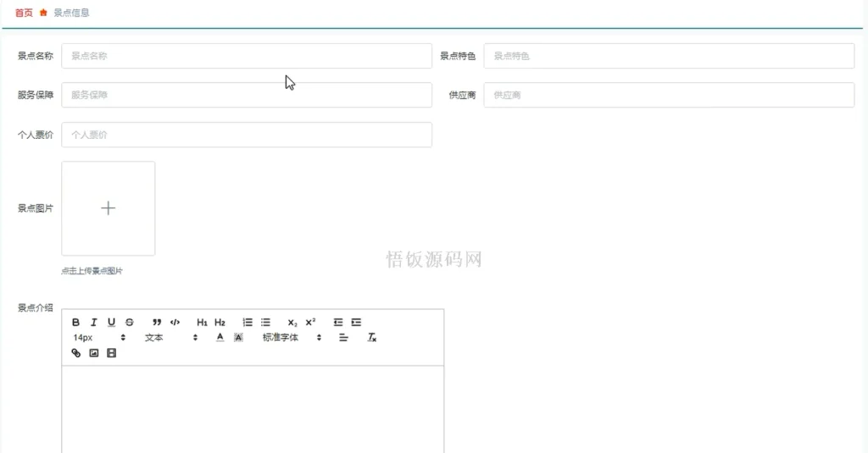Click the home icon in breadcrumb
Screen dimensions: 868x453
[43, 13]
